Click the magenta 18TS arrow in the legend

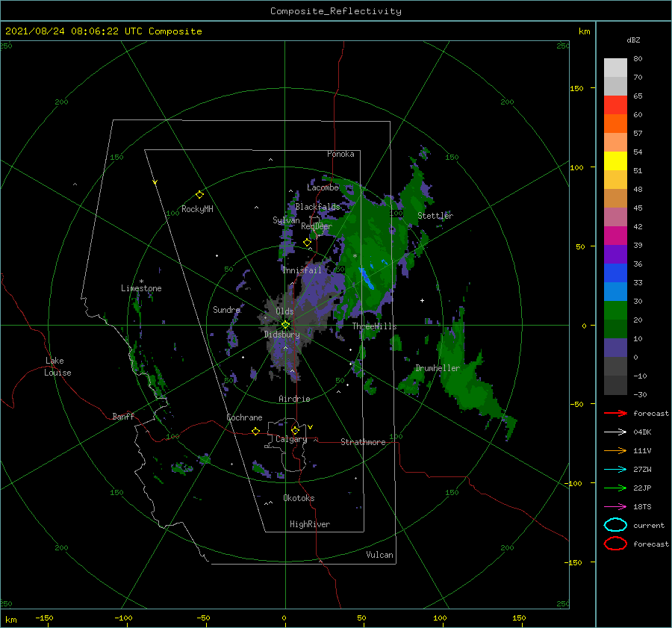point(615,507)
